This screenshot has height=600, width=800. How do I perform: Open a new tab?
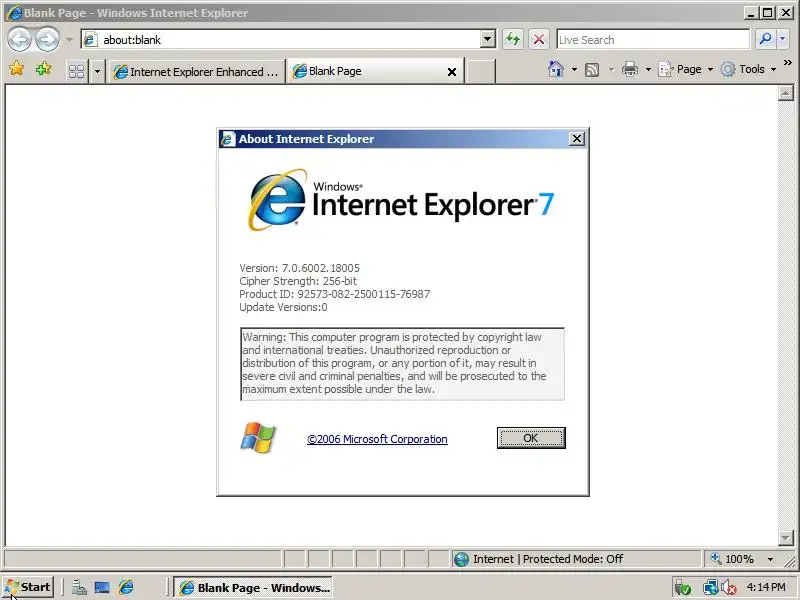tap(481, 71)
